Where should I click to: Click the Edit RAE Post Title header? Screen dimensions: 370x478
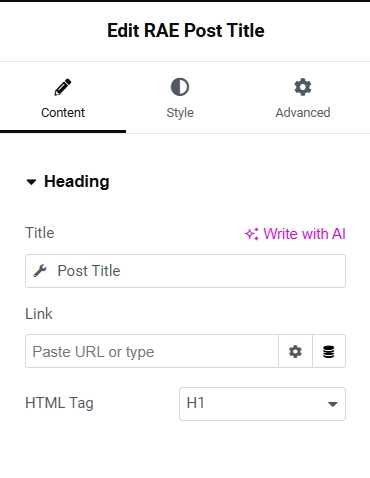[x=186, y=31]
